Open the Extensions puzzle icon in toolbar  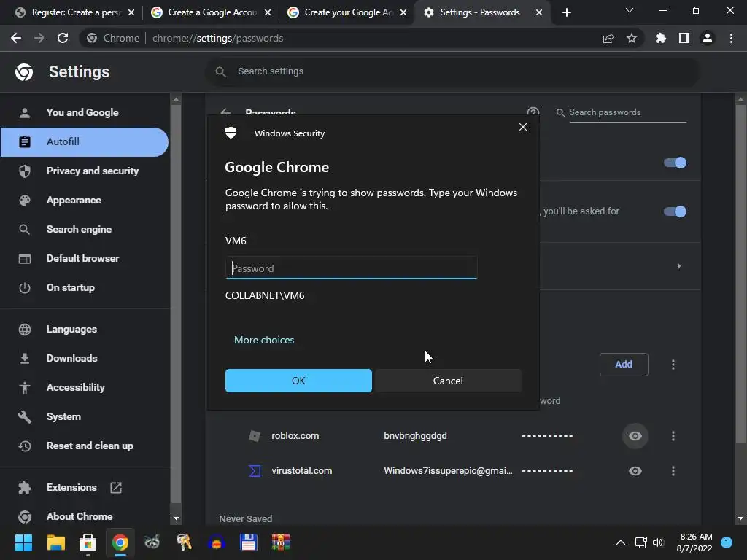[x=661, y=38]
